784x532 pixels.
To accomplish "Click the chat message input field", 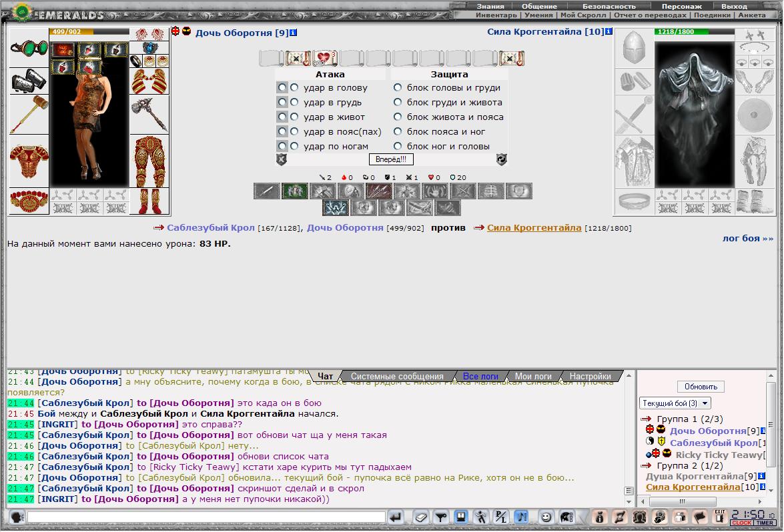I will tap(206, 517).
